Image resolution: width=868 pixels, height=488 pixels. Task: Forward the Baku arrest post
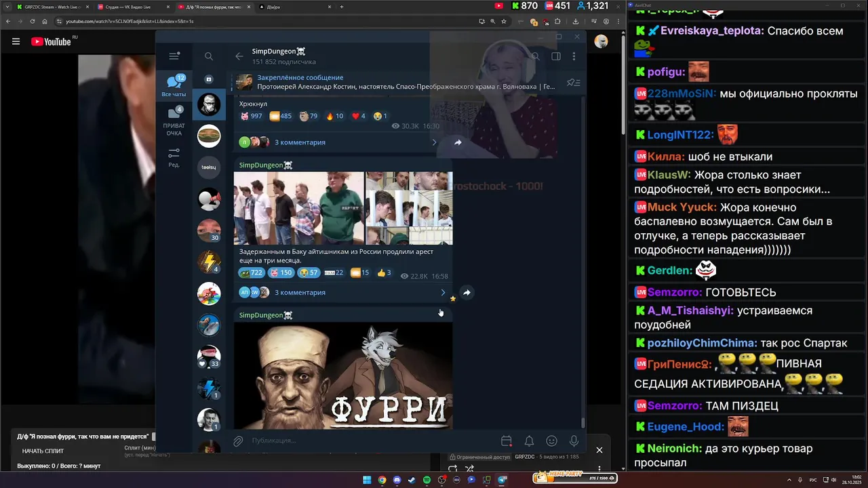(467, 292)
